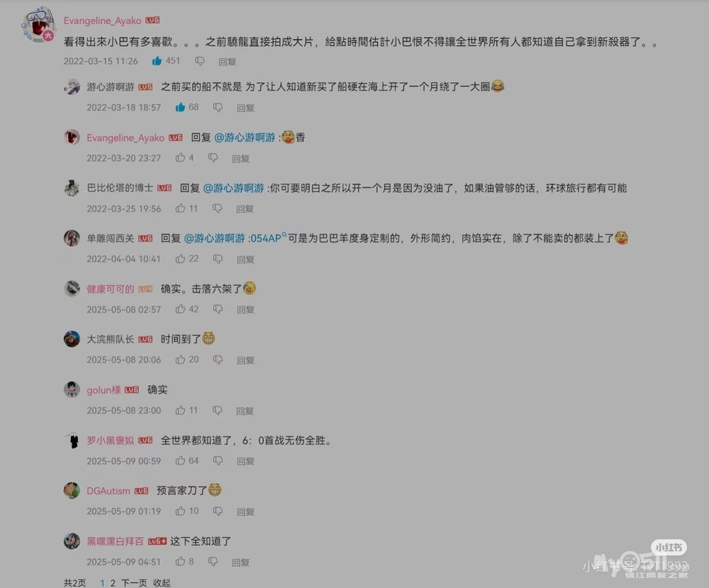
Task: Like 健康可可的 comment showing 42 likes
Action: 180,309
